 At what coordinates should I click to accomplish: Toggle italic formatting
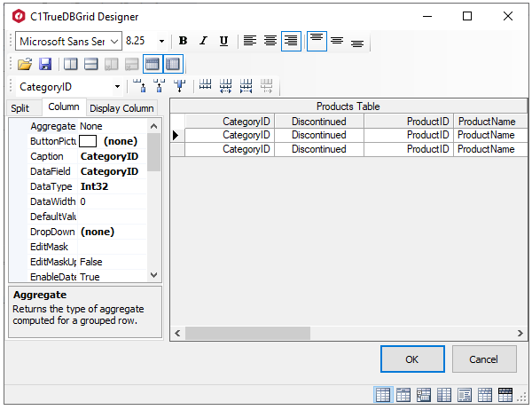203,41
